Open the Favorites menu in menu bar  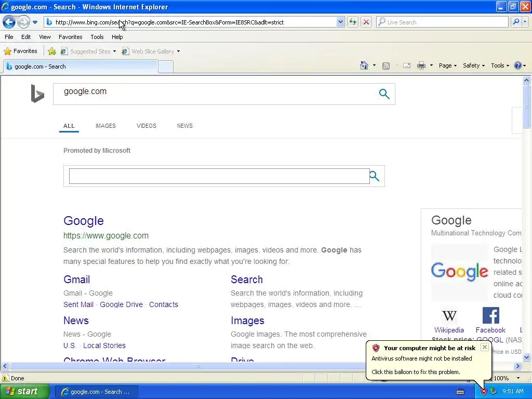point(70,37)
